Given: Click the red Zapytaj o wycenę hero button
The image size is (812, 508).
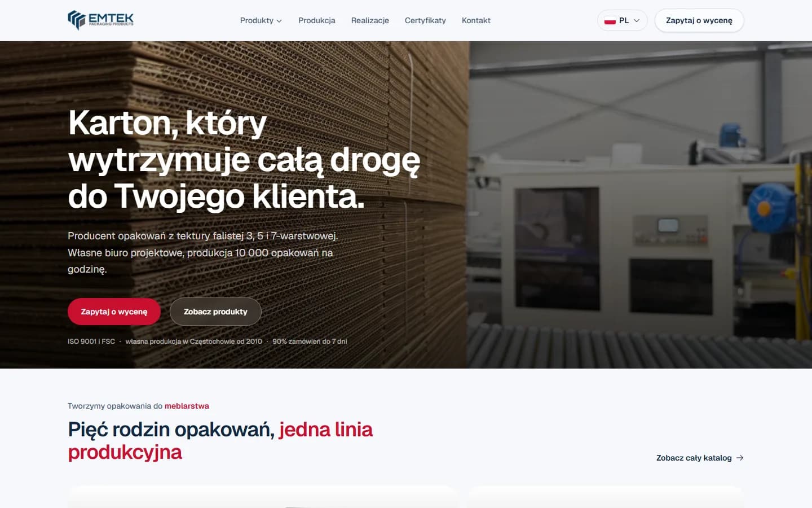Looking at the screenshot, I should click(114, 312).
